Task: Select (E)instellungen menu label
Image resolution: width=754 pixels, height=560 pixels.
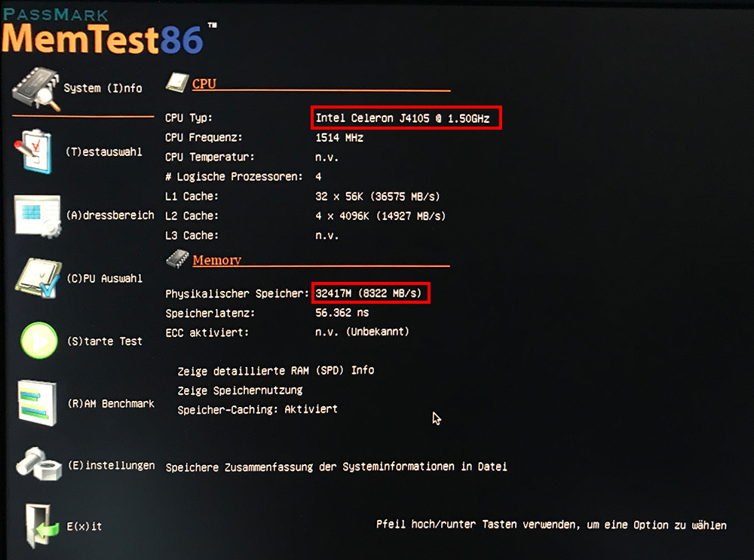Action: point(112,465)
